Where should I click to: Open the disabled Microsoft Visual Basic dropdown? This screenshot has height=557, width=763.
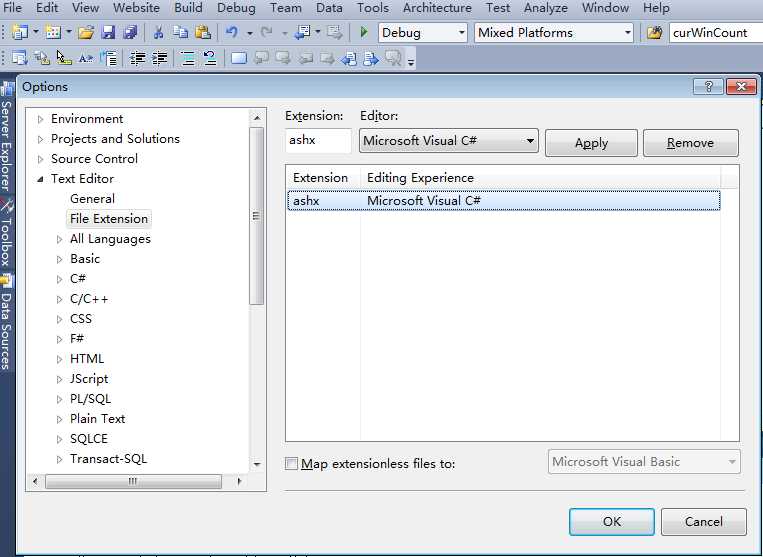644,462
